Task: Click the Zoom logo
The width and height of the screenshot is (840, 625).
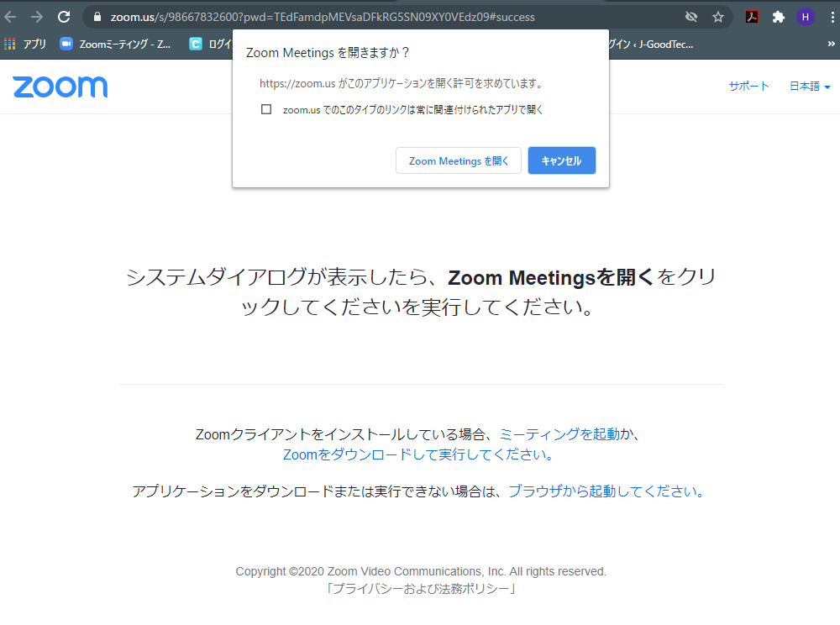Action: click(x=60, y=87)
